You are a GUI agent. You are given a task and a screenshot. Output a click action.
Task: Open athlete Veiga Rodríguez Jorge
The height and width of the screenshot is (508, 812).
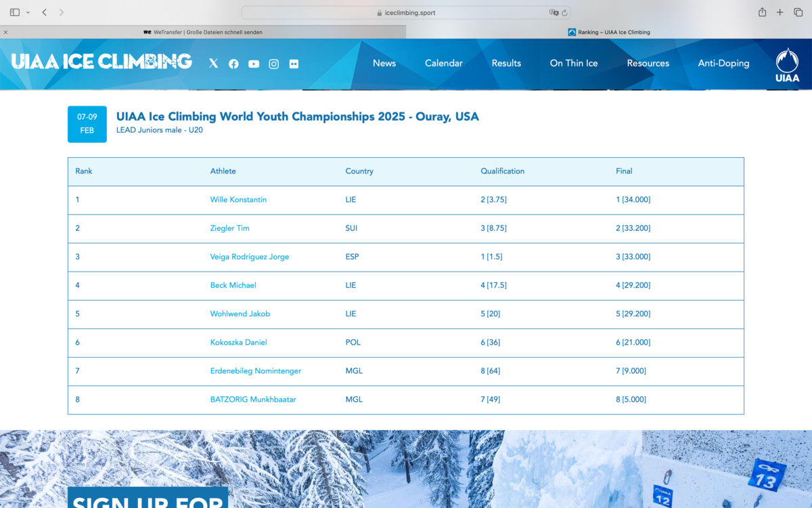pyautogui.click(x=250, y=257)
